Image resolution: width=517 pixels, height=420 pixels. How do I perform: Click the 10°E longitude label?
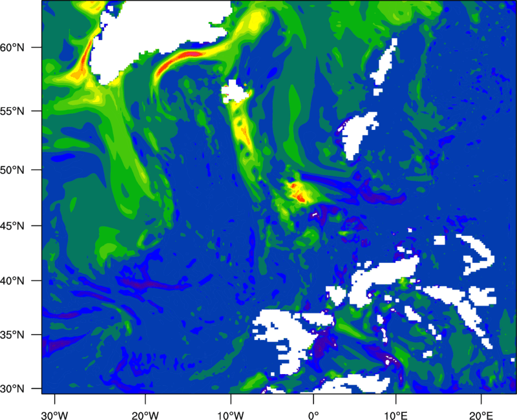(396, 415)
